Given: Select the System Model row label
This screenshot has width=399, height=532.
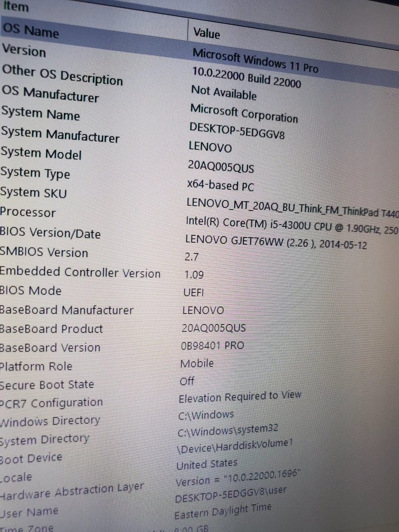Looking at the screenshot, I should (41, 153).
